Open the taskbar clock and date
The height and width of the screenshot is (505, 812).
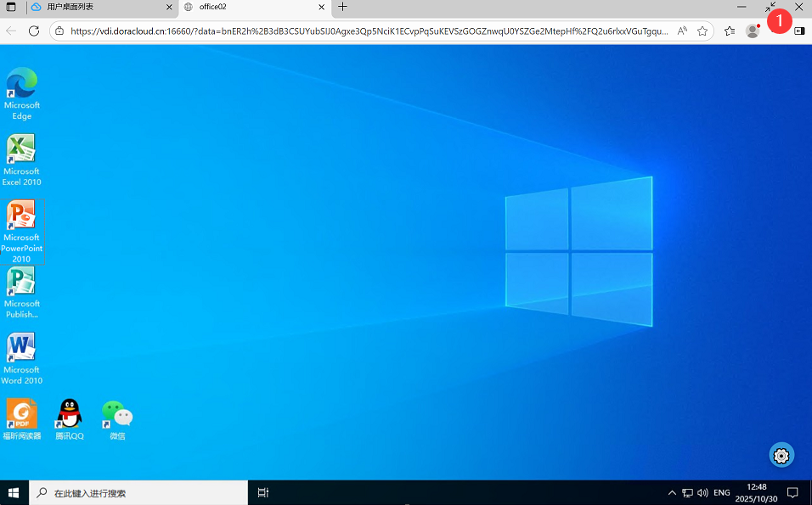(756, 492)
